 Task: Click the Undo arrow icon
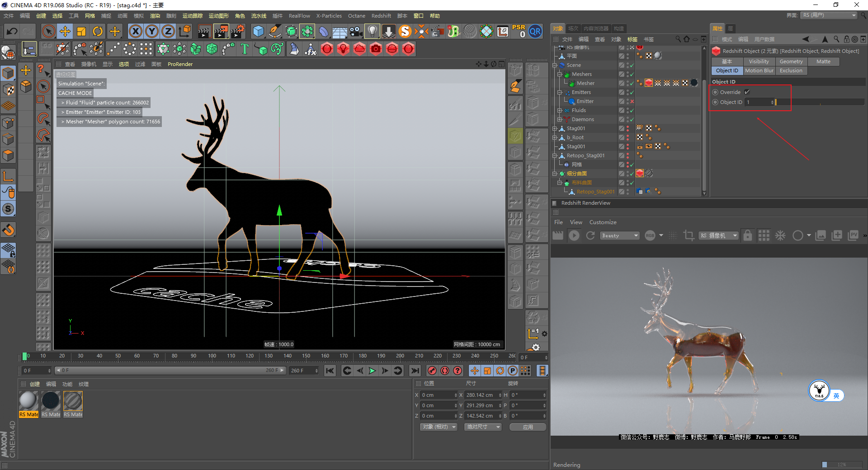tap(12, 31)
